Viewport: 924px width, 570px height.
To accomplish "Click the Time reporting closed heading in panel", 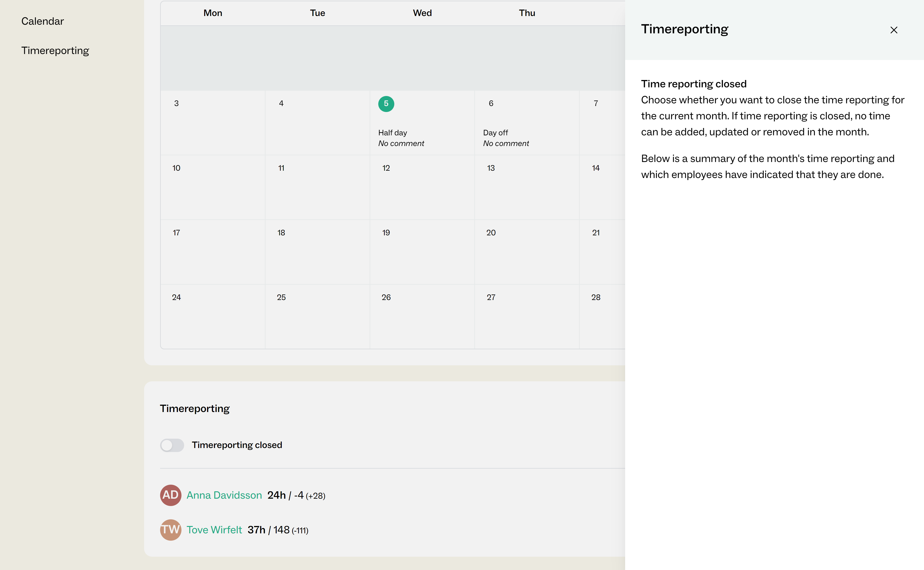I will click(x=694, y=84).
